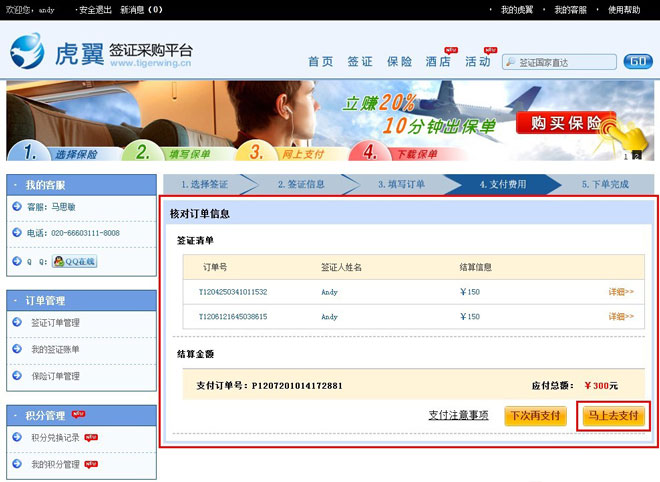Click arrow icon next to 签证订单管理

(x=17, y=322)
